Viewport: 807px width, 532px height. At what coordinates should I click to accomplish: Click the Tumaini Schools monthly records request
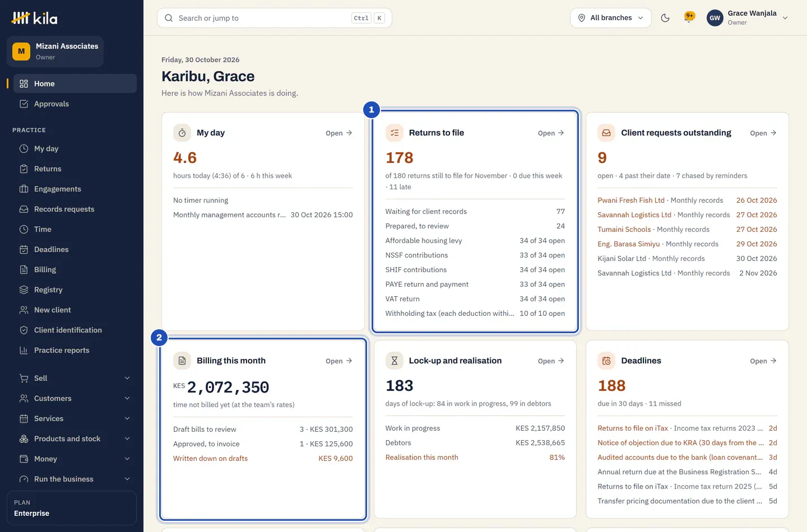pos(687,229)
